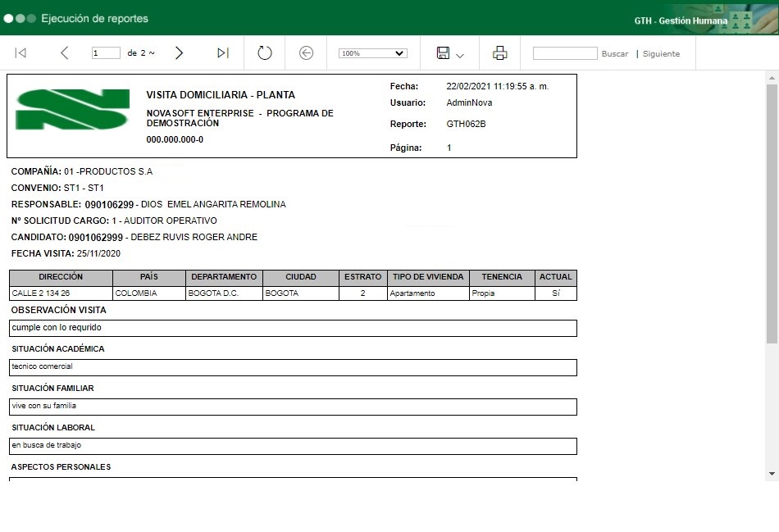Click the vertical scrollbar thumb
Screen dimensions: 779x532
click(x=772, y=213)
